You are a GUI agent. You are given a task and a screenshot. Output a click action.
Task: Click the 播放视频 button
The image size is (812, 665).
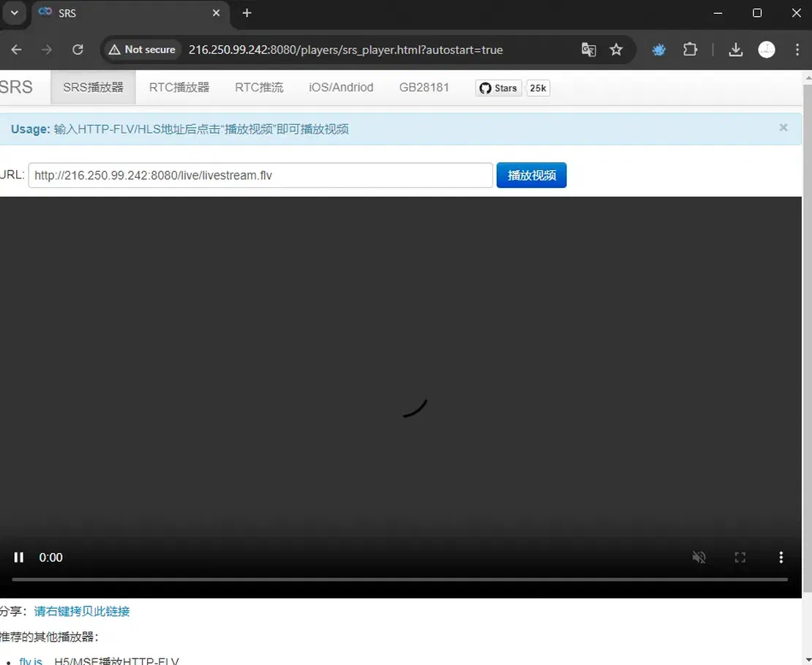[x=531, y=175]
